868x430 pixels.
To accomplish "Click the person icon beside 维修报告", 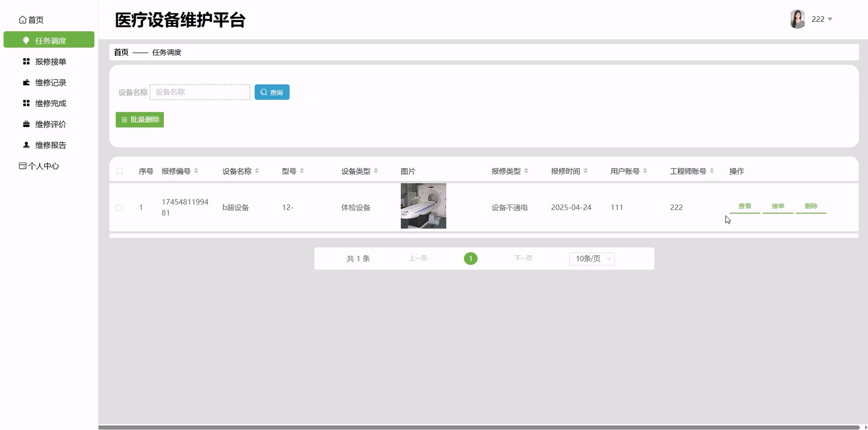I will [x=26, y=145].
